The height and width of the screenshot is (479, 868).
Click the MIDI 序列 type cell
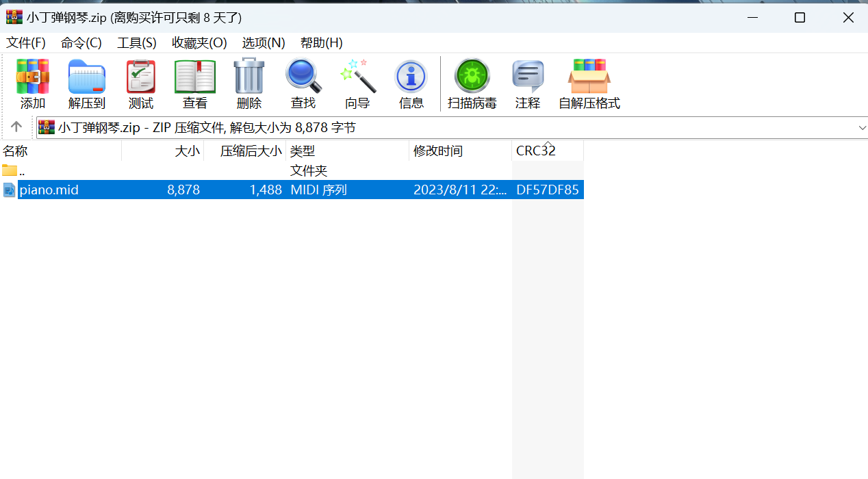point(318,190)
